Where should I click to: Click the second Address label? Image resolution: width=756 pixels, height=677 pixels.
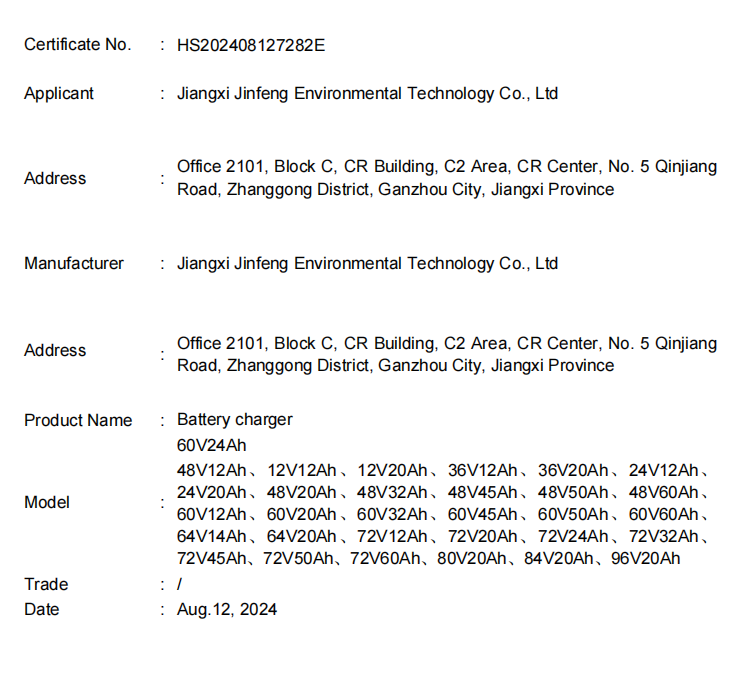[x=55, y=351]
